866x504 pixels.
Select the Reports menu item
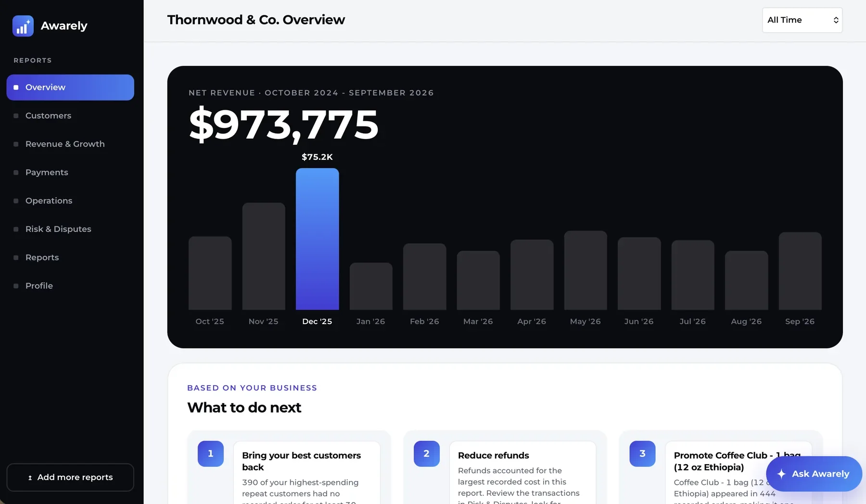[x=70, y=258]
